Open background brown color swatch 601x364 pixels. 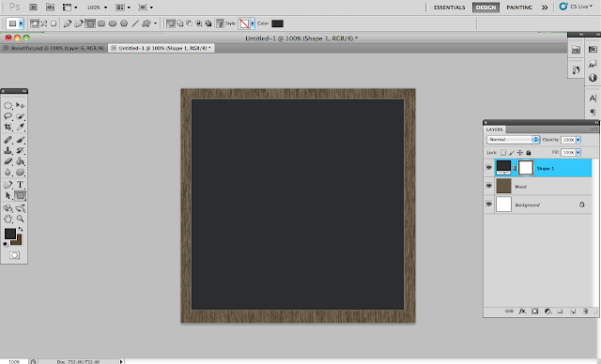click(x=19, y=241)
